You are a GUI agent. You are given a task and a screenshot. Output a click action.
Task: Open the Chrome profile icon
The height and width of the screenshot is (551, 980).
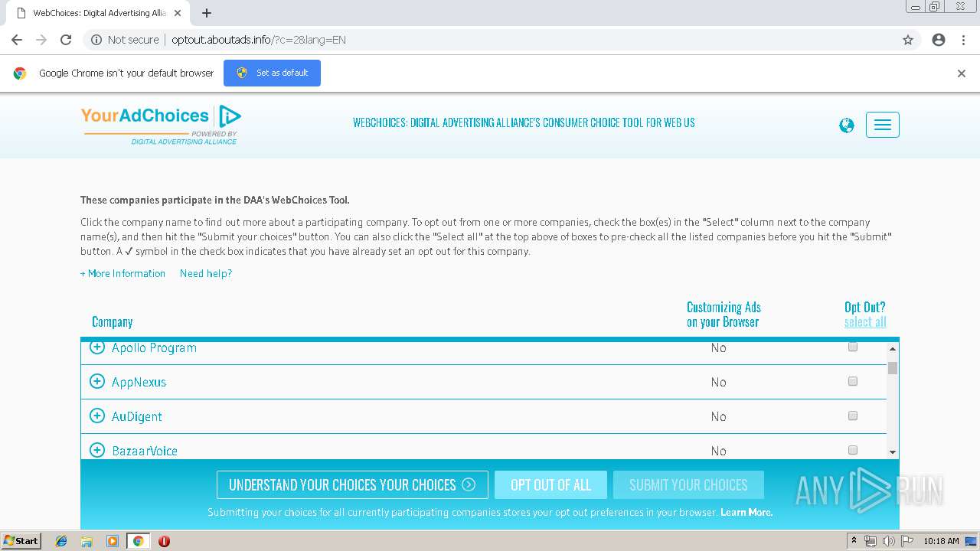939,40
